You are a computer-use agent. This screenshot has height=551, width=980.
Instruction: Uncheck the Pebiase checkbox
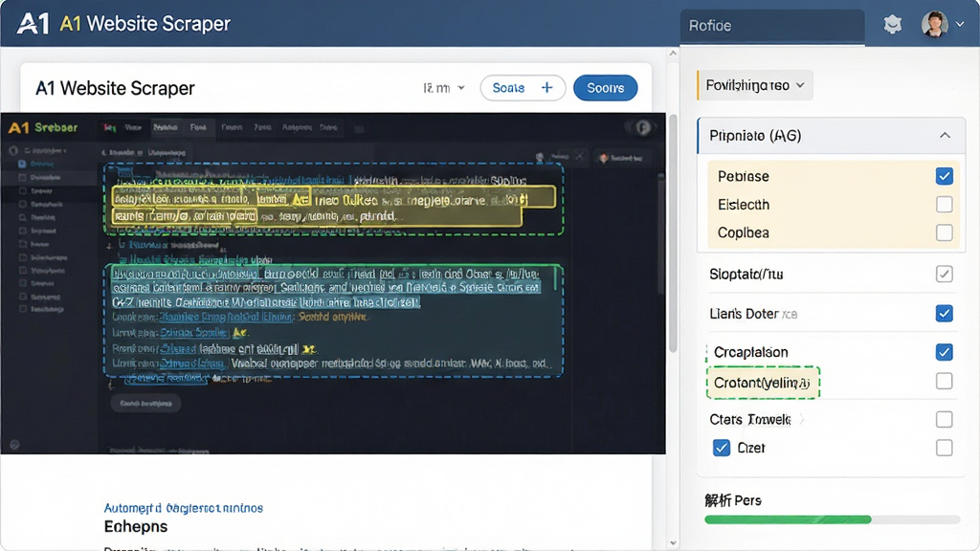(x=944, y=176)
